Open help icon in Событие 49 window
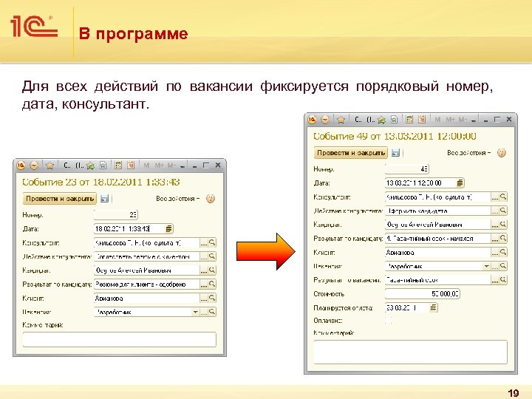This screenshot has height=399, width=532. [502, 153]
